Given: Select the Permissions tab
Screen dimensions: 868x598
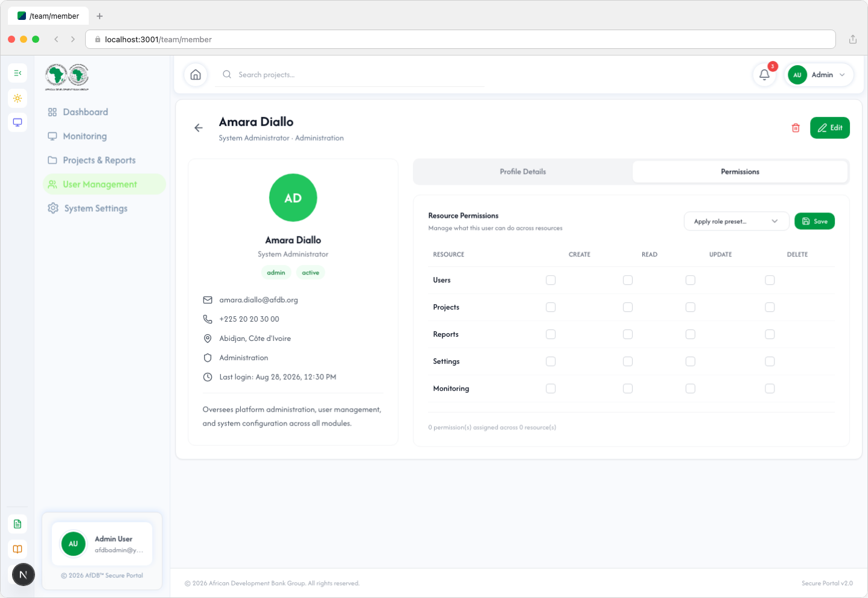Looking at the screenshot, I should click(740, 172).
